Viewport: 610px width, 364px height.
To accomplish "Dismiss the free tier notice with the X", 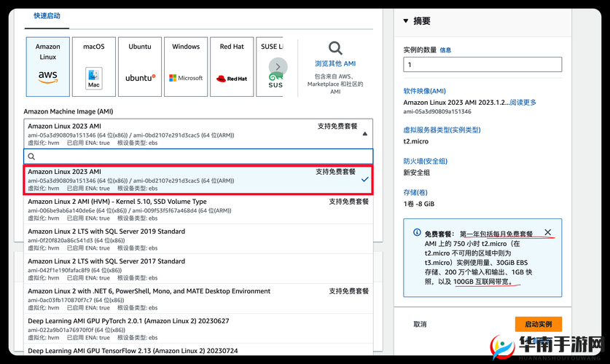I will point(548,232).
